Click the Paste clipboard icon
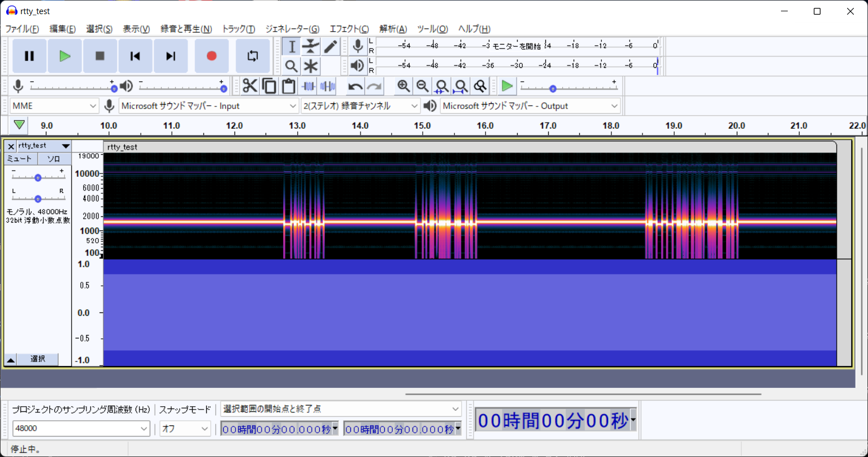The width and height of the screenshot is (868, 457). 289,86
